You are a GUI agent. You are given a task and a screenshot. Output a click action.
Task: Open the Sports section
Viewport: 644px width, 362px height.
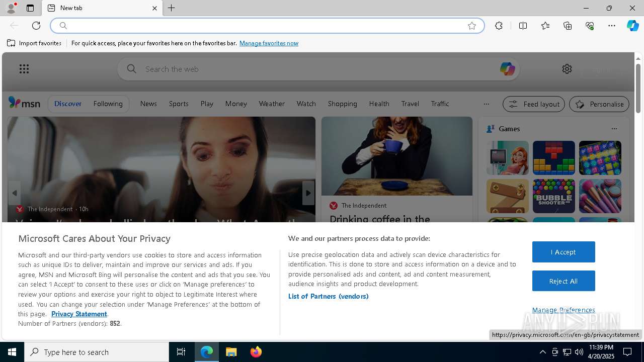(179, 104)
